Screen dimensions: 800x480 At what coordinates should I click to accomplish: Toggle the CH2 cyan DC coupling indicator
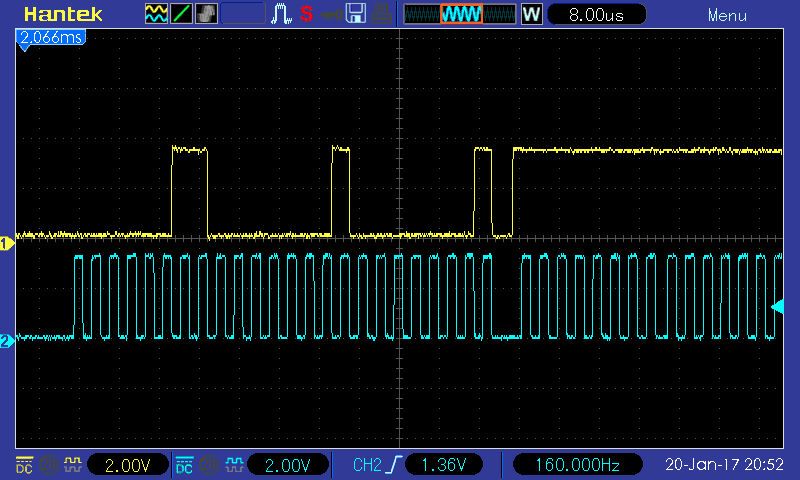(x=184, y=465)
